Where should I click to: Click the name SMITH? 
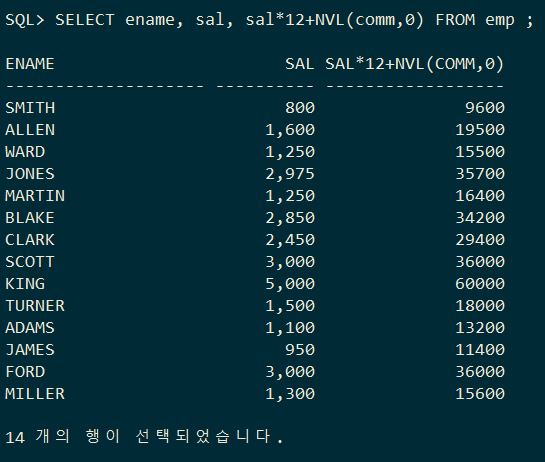click(x=30, y=108)
